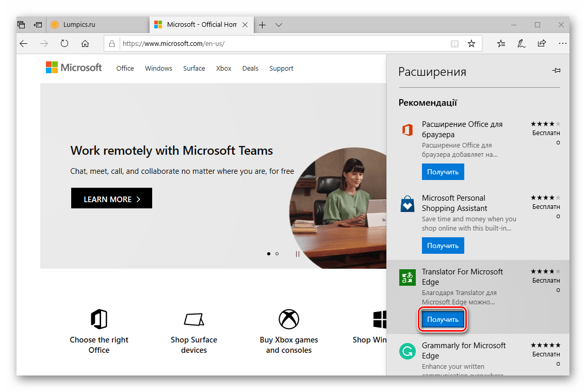
Task: Click the Share page icon
Action: [x=542, y=44]
